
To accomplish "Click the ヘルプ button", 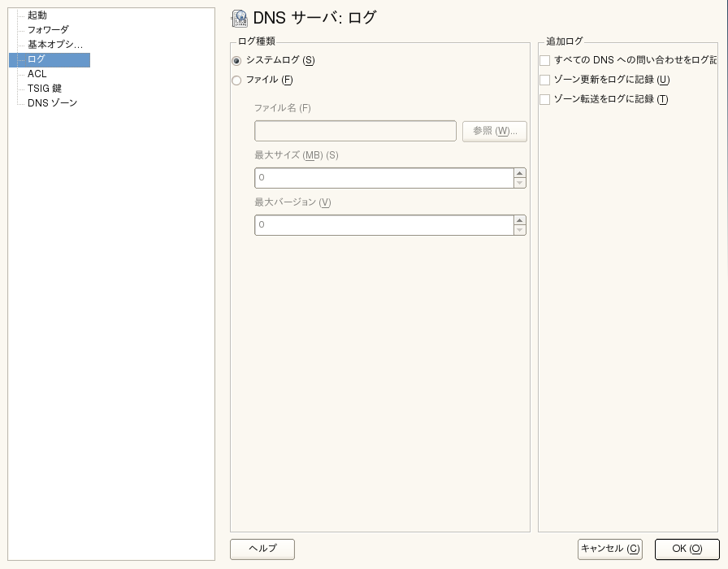I will (262, 549).
